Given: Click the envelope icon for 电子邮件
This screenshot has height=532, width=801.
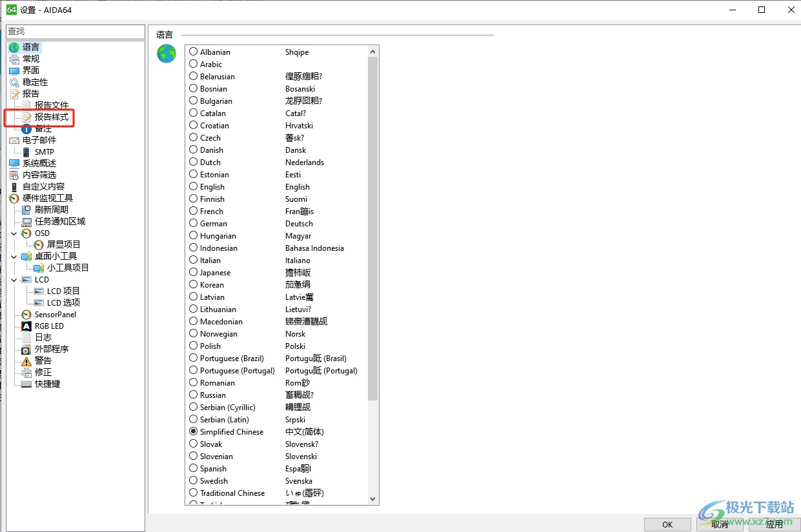Looking at the screenshot, I should pos(14,140).
